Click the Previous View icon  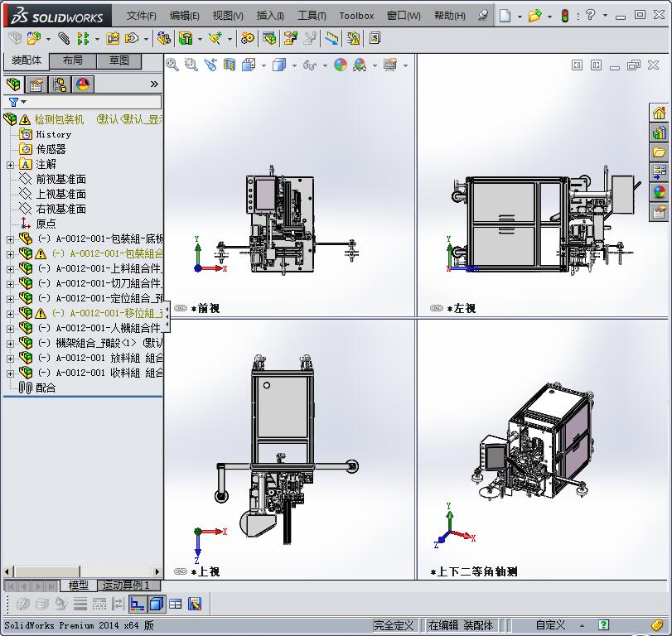(x=210, y=65)
